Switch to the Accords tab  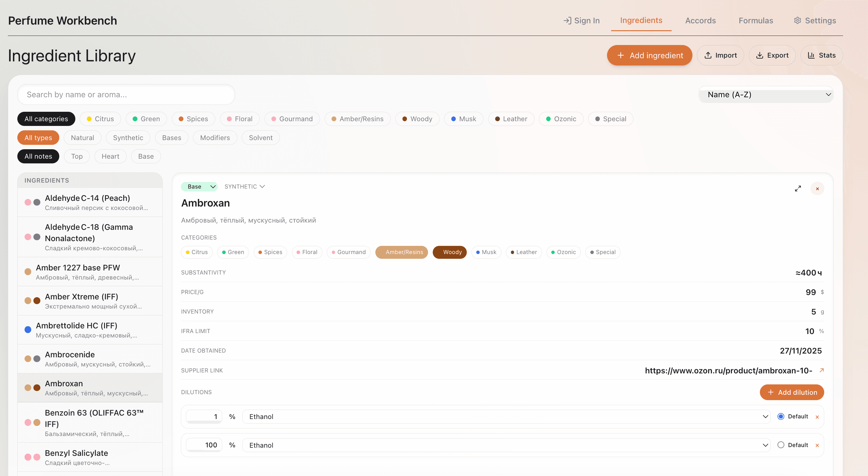pyautogui.click(x=700, y=20)
